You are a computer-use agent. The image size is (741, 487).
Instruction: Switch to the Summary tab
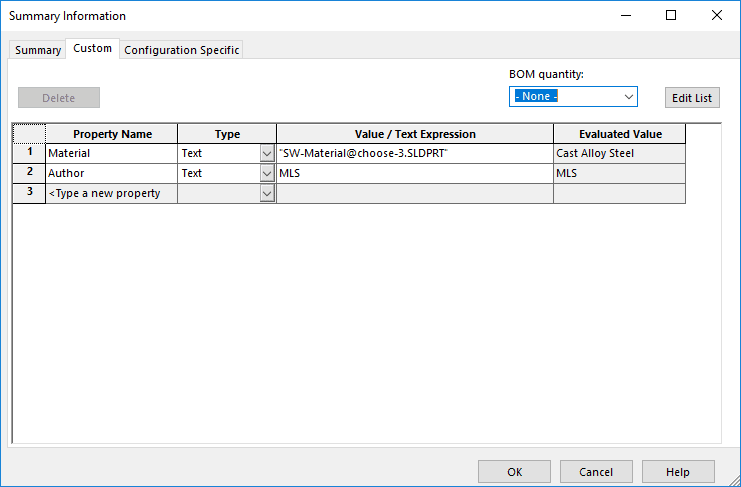coord(38,50)
